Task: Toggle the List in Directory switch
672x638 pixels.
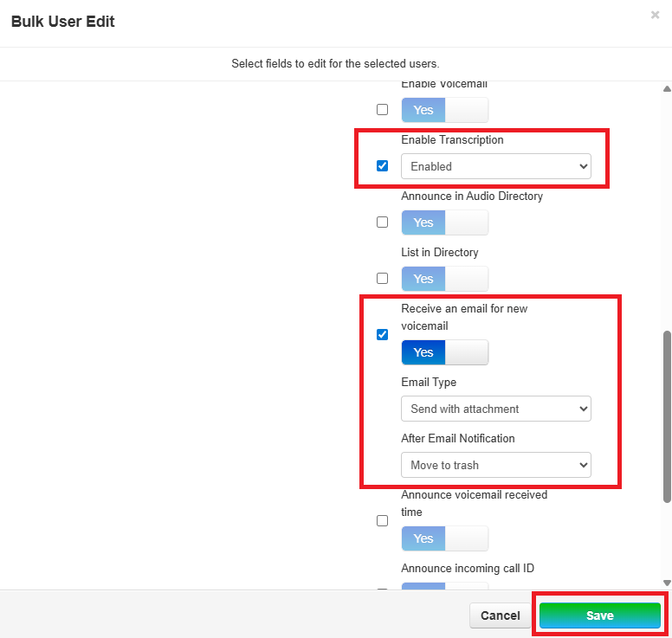Action: 444,279
